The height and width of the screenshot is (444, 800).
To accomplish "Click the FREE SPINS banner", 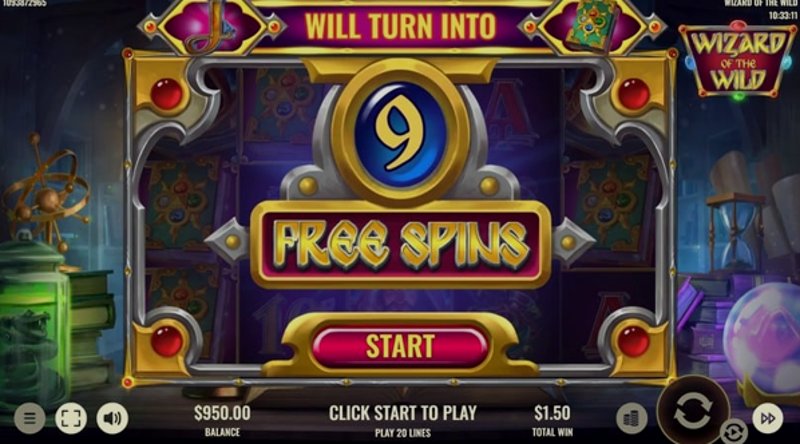I will click(x=401, y=245).
